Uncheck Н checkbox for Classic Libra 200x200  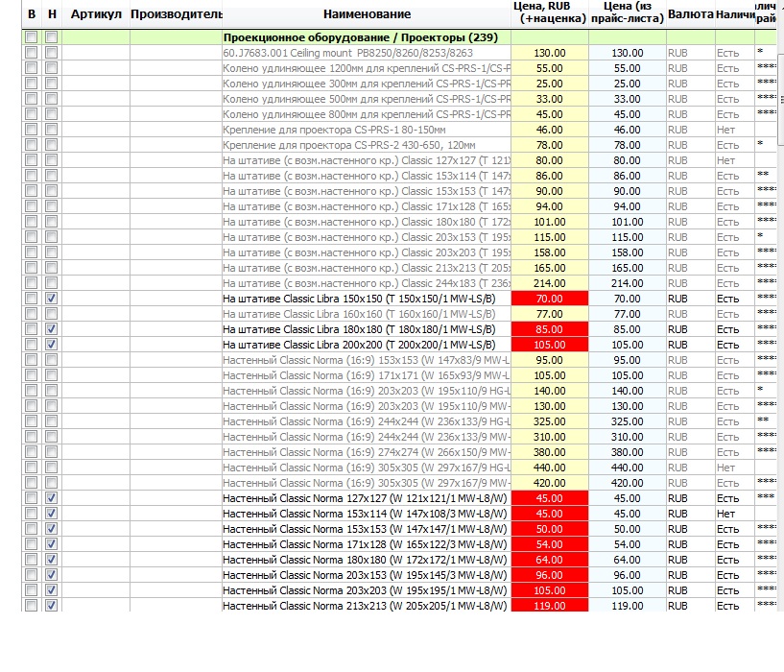click(51, 345)
